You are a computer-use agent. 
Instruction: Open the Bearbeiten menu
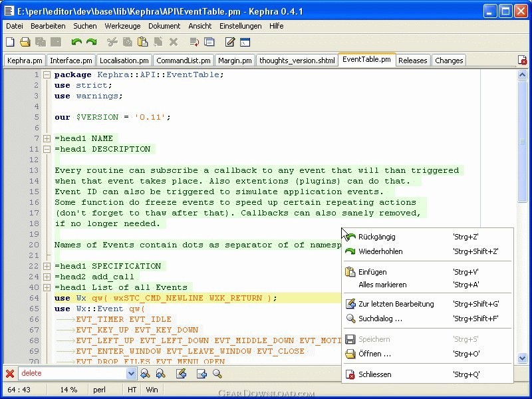[x=48, y=26]
